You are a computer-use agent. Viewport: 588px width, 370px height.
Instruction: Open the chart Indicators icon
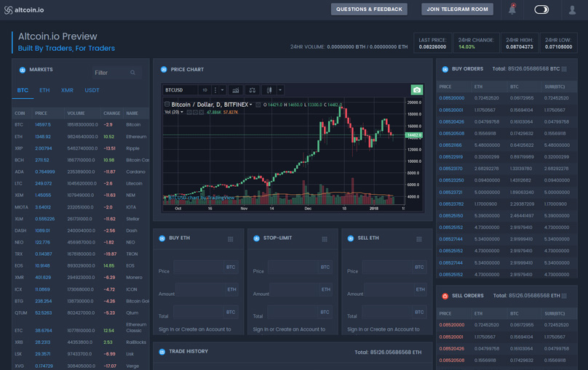click(x=236, y=90)
